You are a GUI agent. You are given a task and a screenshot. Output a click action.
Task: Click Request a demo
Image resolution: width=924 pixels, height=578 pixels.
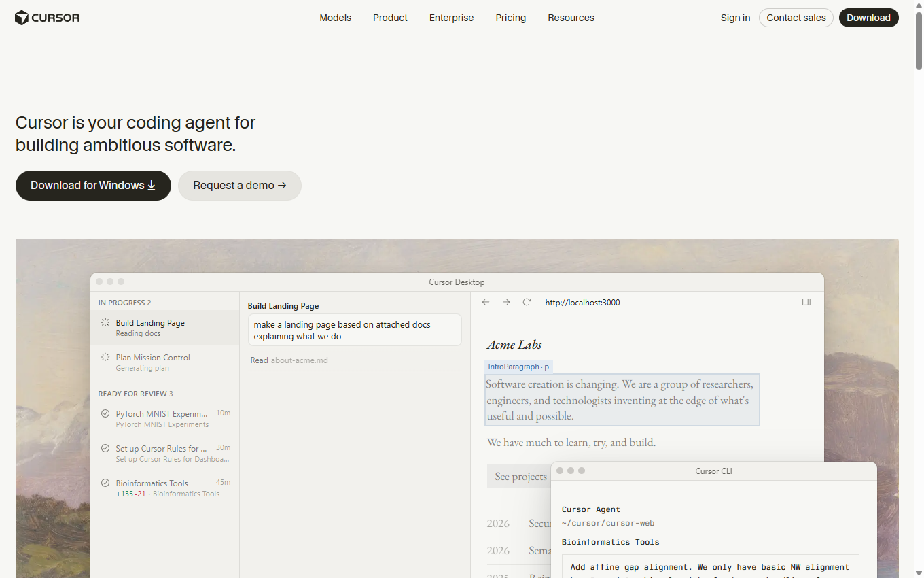[240, 186]
